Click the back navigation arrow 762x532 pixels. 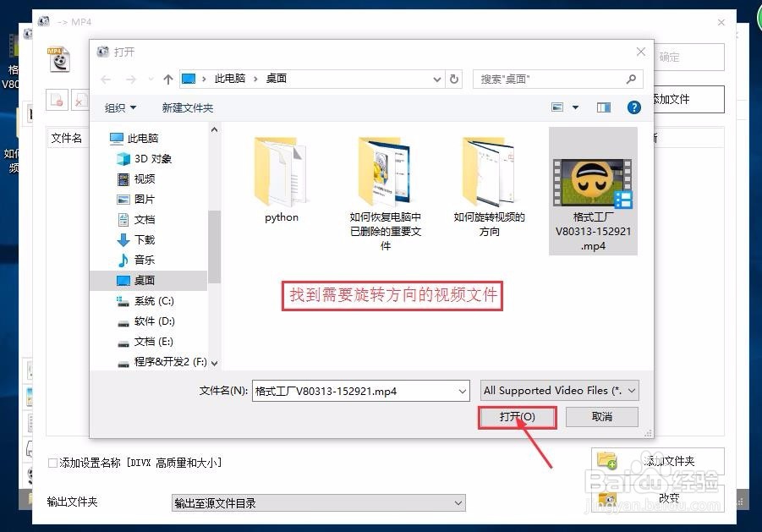pos(105,80)
